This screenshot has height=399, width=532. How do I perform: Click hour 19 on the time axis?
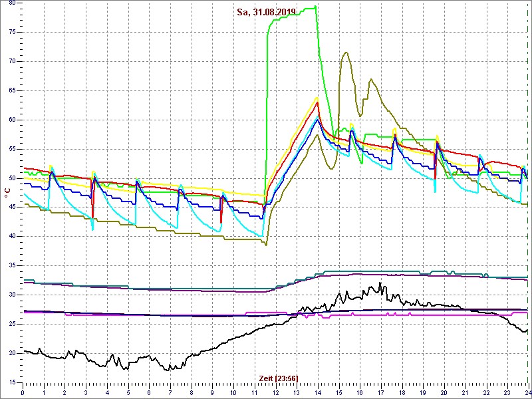[x=424, y=392]
